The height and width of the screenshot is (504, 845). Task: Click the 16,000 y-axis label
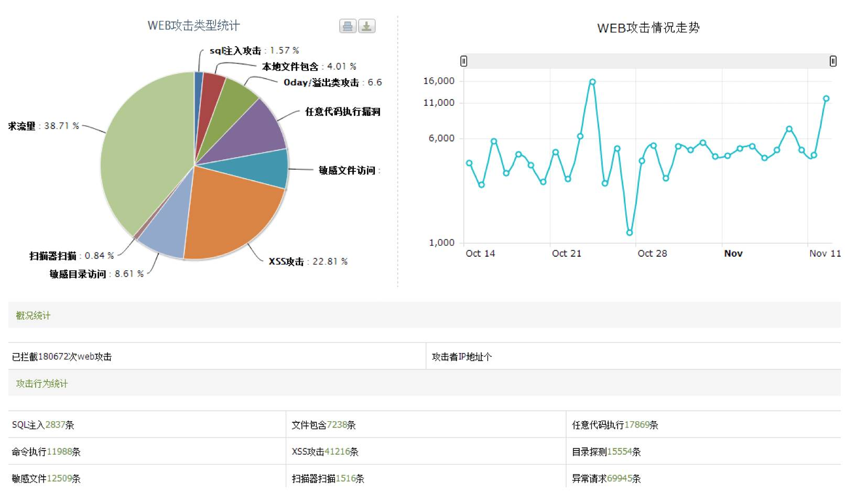439,81
